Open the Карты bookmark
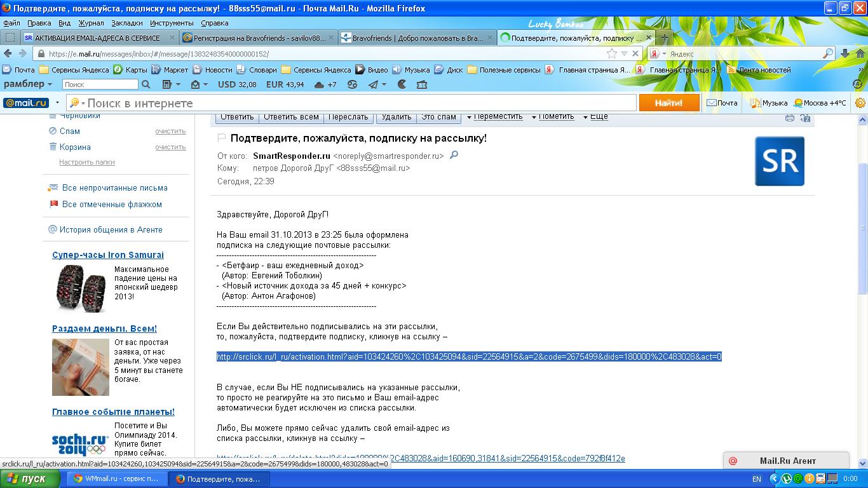This screenshot has height=488, width=868. [x=130, y=70]
